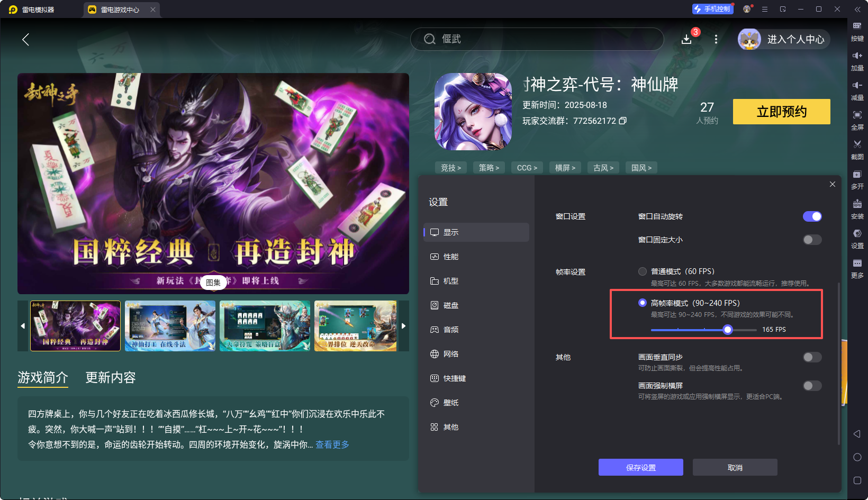Click the user avatar icon
The image size is (868, 500).
pyautogui.click(x=749, y=39)
